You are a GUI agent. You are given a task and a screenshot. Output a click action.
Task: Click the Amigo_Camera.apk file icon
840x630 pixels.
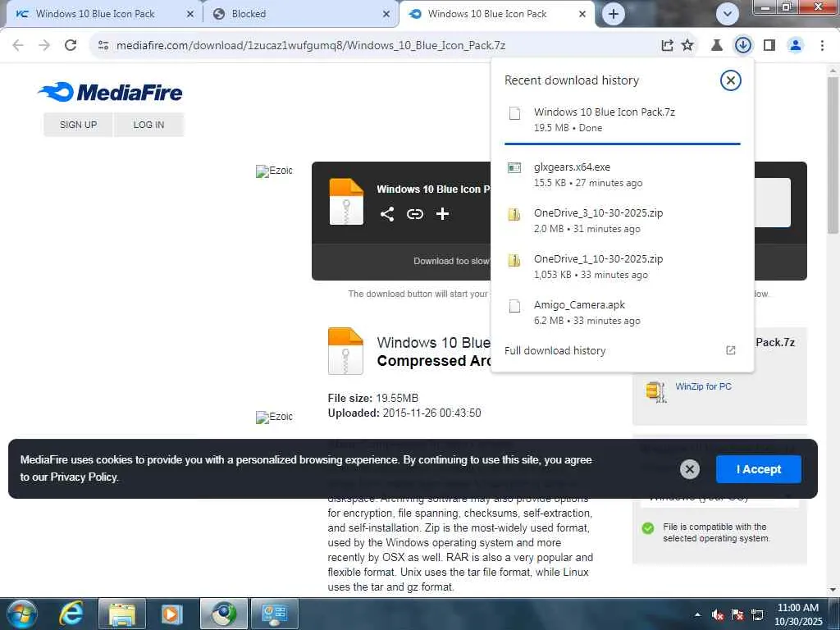tap(514, 306)
